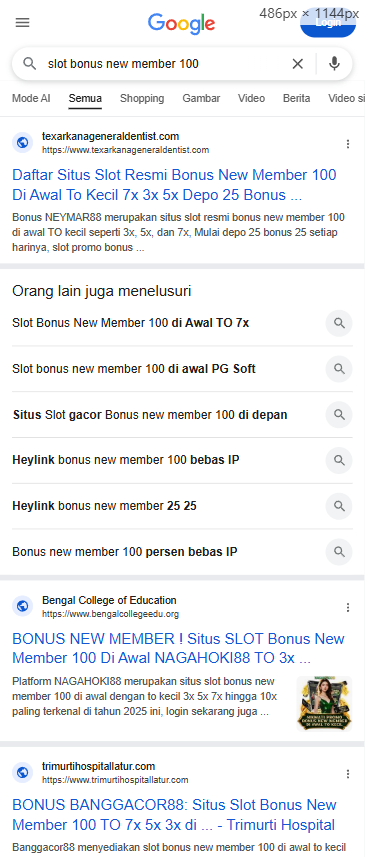Open options menu for Bengal College of Education result
The image size is (365, 857).
(348, 607)
